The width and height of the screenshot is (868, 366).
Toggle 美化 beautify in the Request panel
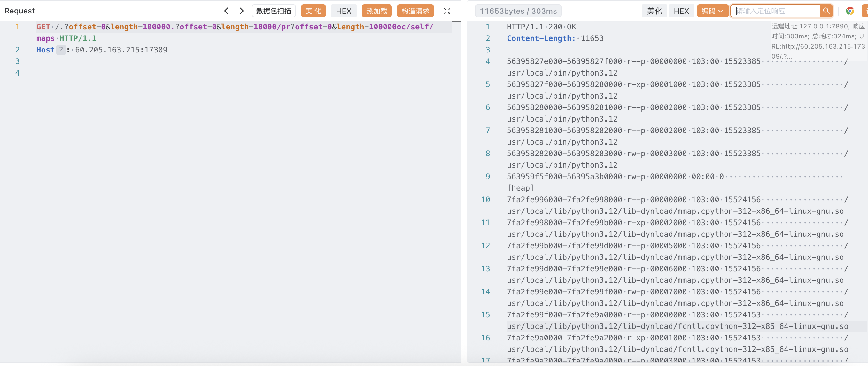click(x=313, y=11)
